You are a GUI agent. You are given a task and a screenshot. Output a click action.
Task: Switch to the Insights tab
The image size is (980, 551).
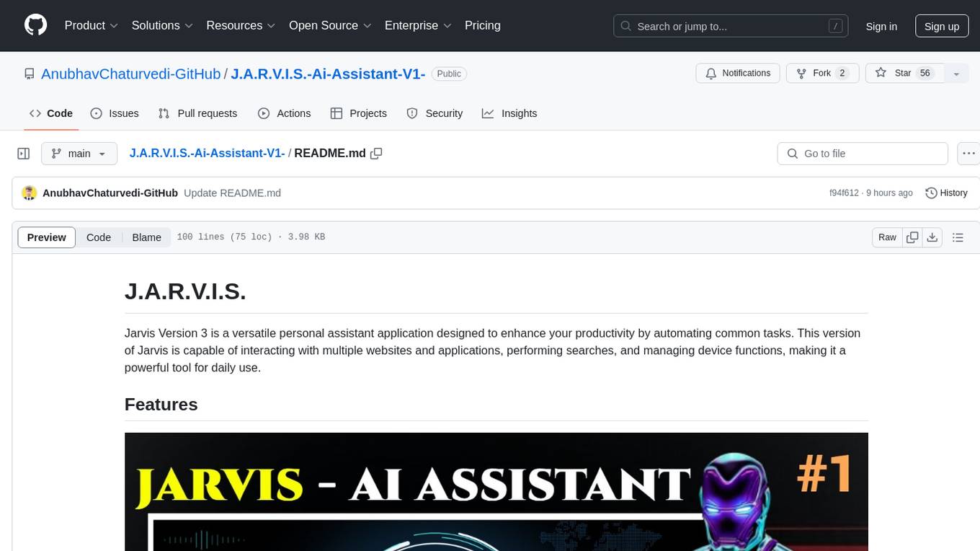[x=509, y=113]
